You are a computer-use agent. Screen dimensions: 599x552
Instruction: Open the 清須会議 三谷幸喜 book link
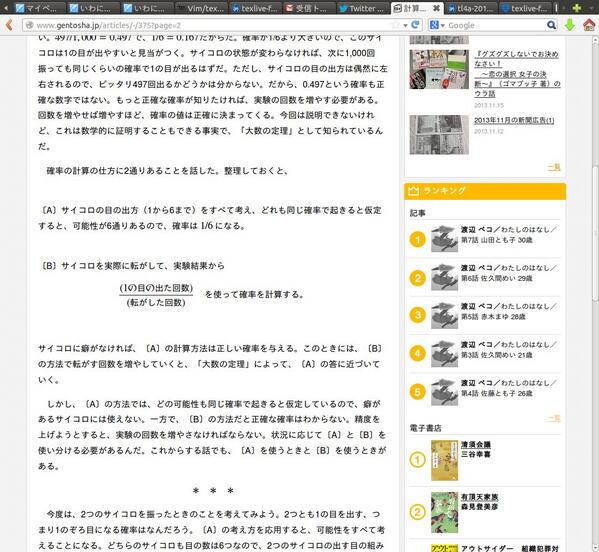(x=476, y=449)
